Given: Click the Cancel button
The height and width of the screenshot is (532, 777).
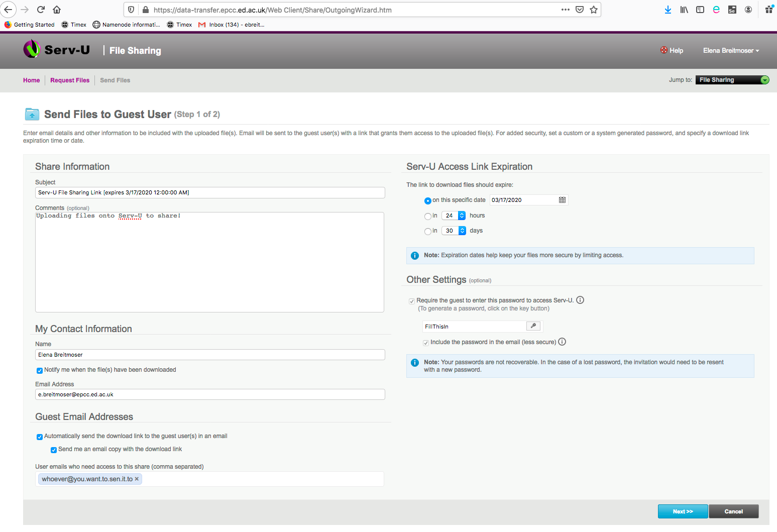Looking at the screenshot, I should [733, 511].
